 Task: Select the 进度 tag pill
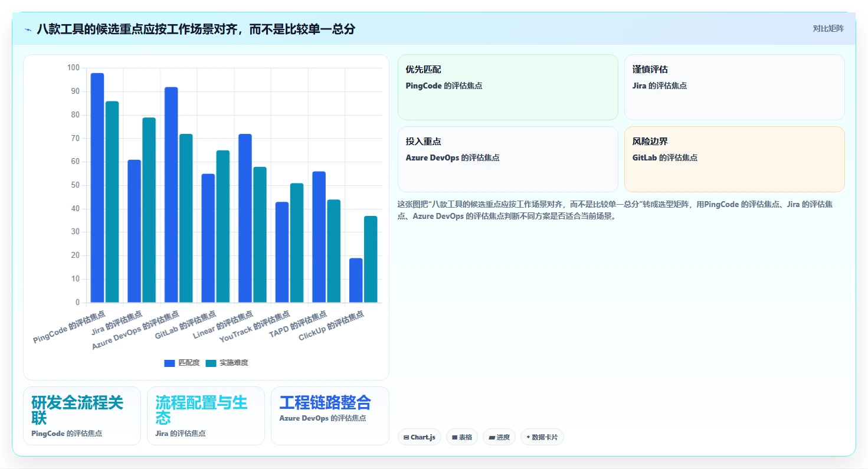coord(499,437)
